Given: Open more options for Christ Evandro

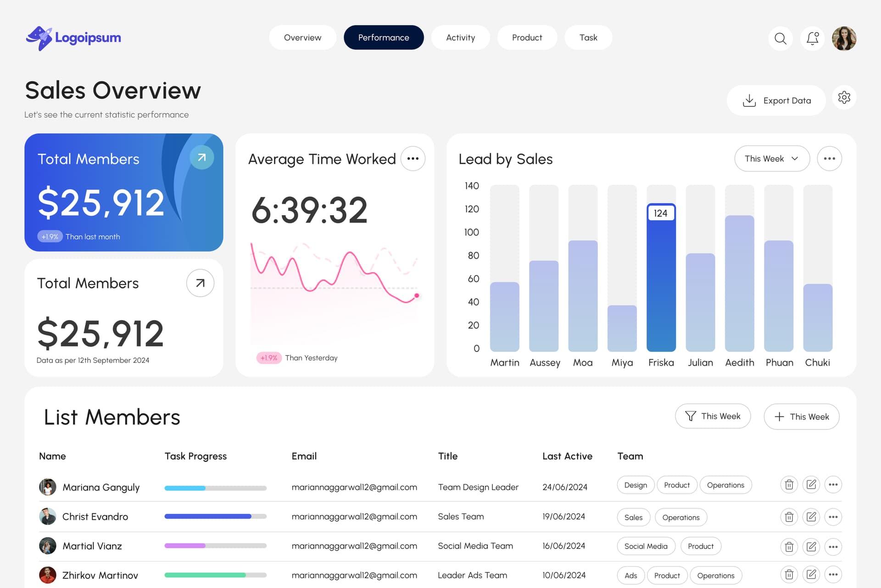Looking at the screenshot, I should tap(833, 517).
